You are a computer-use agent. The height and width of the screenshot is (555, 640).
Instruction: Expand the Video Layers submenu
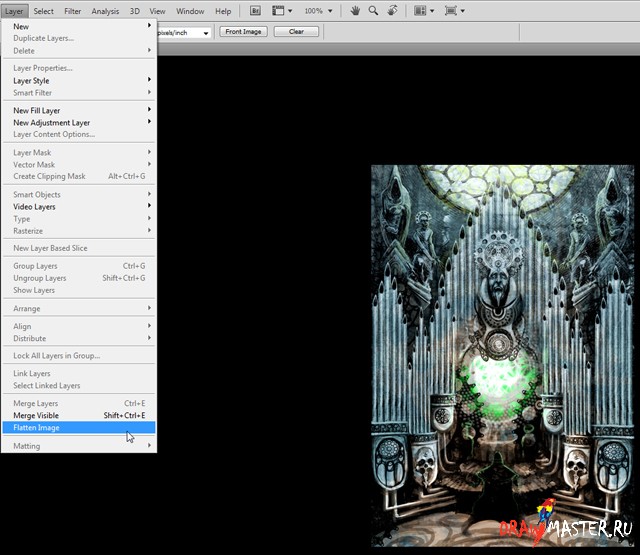tap(79, 207)
